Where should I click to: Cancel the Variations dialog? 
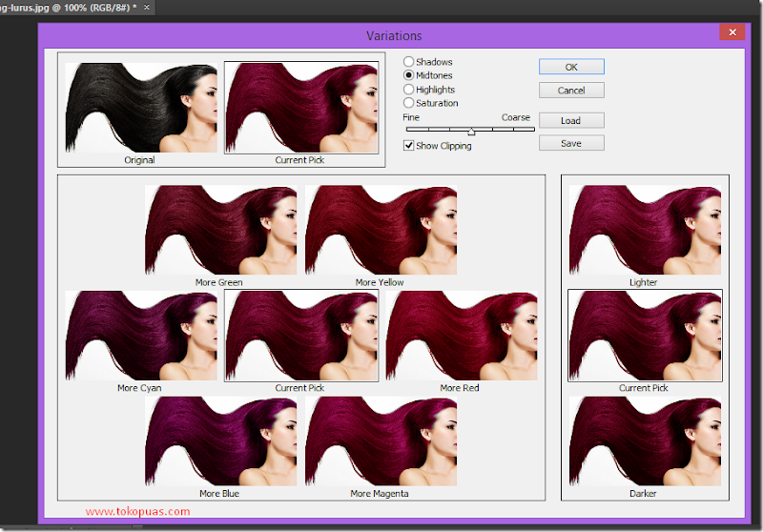[x=571, y=91]
